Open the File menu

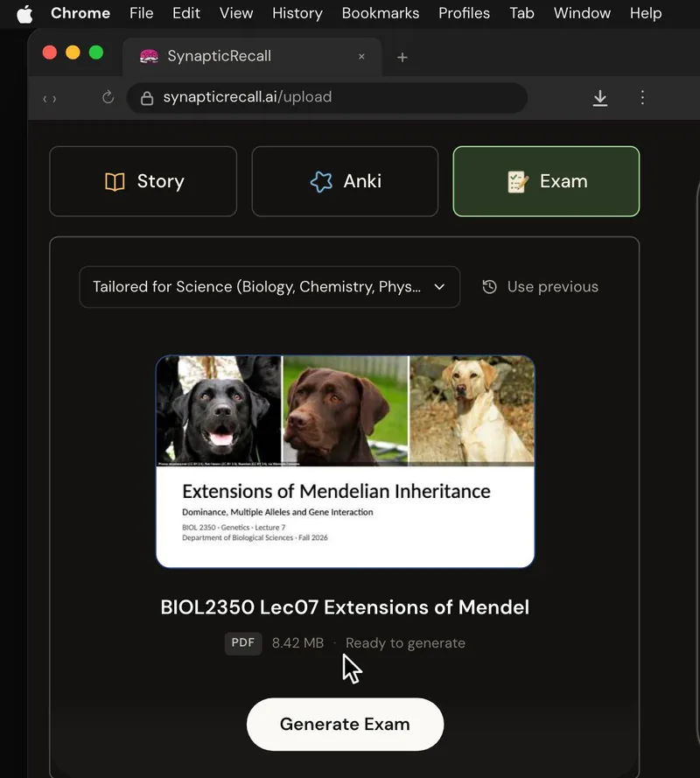click(142, 13)
